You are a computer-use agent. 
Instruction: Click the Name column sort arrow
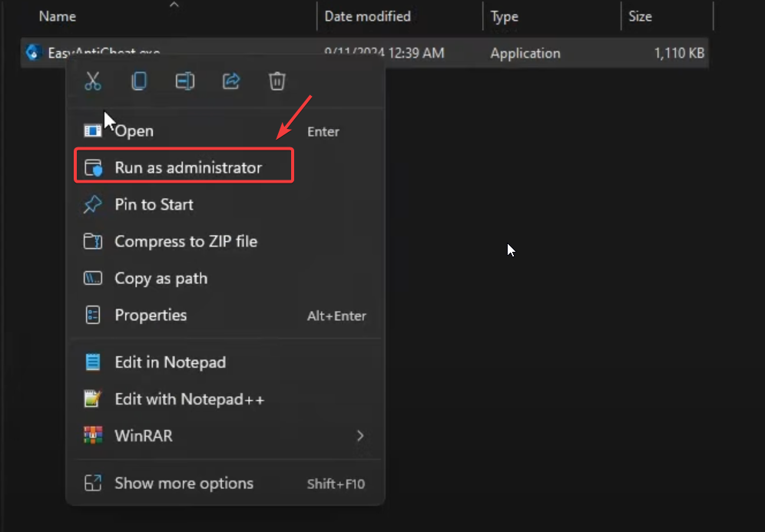[174, 5]
